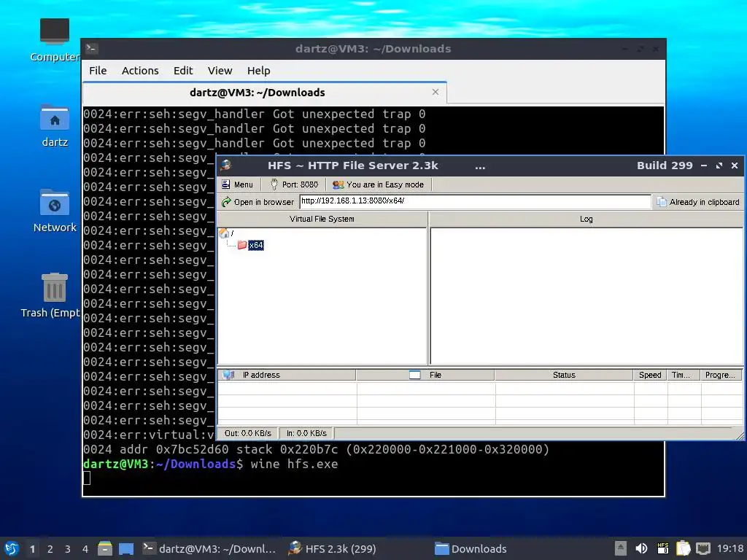Open terminal View menu
This screenshot has width=747, height=560.
[x=220, y=71]
